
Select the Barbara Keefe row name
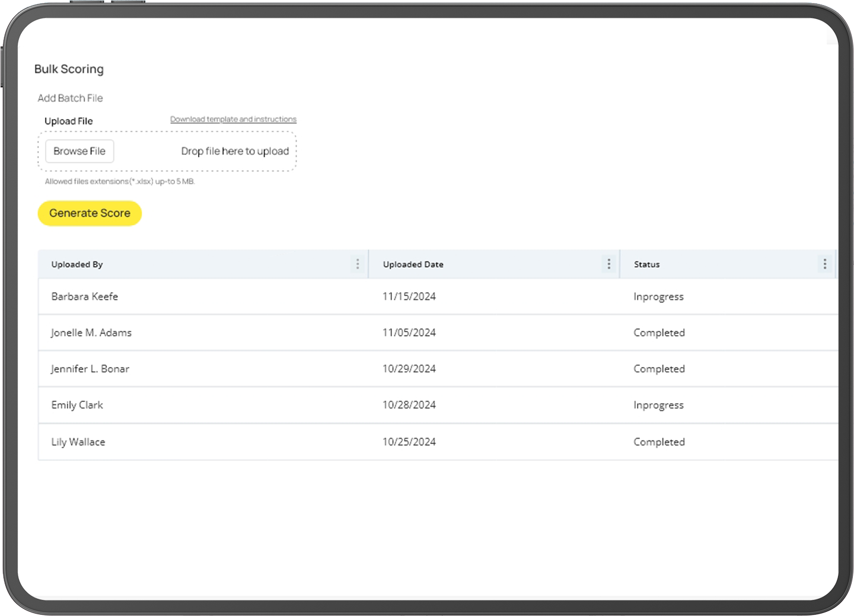click(85, 296)
